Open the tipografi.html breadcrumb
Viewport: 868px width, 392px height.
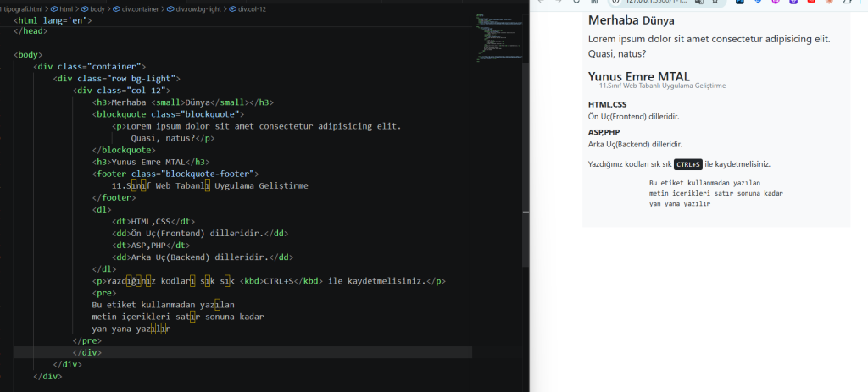tap(25, 8)
